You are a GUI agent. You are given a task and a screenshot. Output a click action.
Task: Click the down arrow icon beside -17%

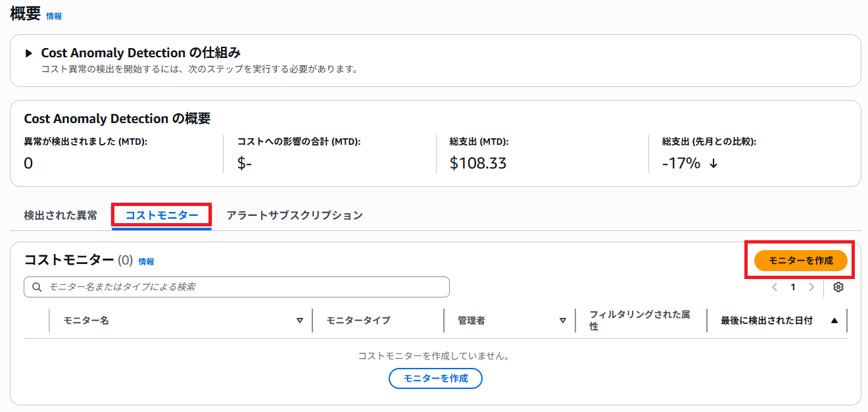coord(713,163)
